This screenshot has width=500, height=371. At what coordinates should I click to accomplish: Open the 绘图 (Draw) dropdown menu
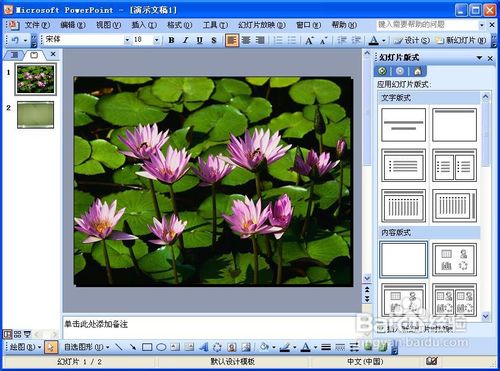(25, 347)
